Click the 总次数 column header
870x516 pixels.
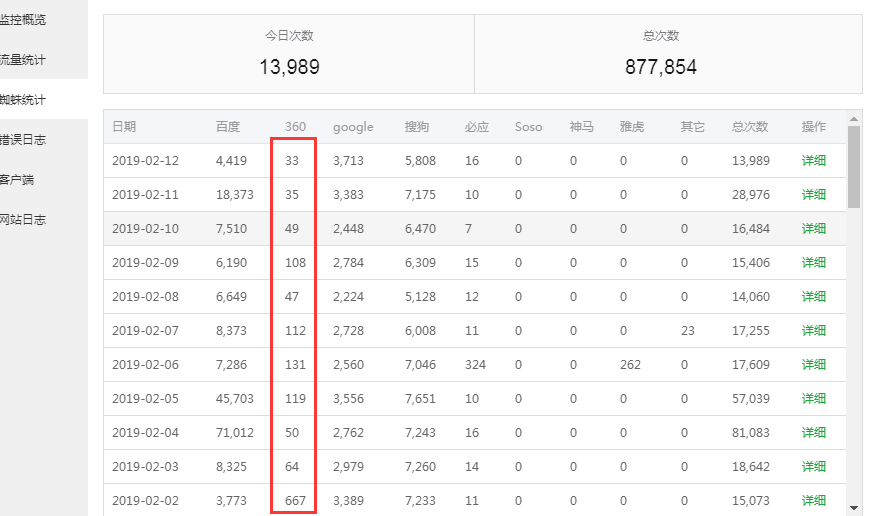749,127
